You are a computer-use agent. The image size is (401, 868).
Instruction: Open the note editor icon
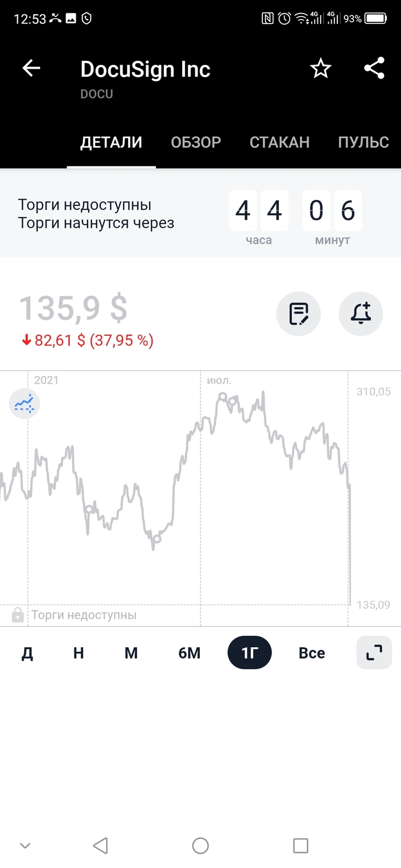(x=298, y=314)
